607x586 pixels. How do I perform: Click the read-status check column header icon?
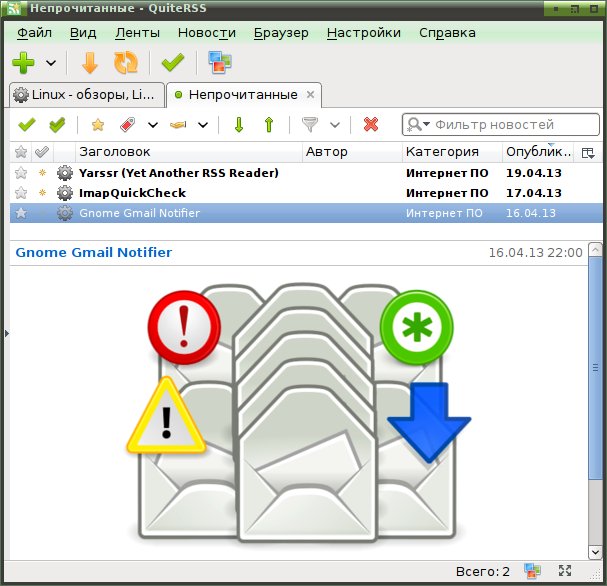coord(42,152)
